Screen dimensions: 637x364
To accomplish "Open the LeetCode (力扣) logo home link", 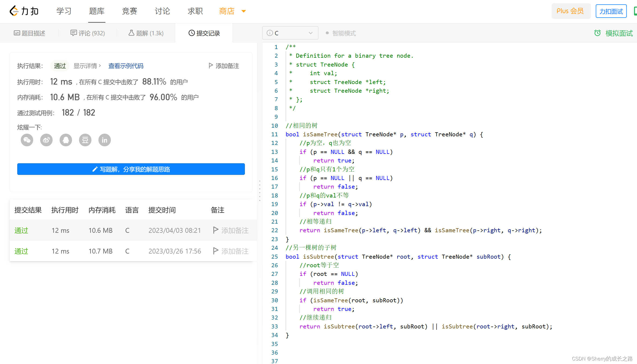I will (24, 11).
